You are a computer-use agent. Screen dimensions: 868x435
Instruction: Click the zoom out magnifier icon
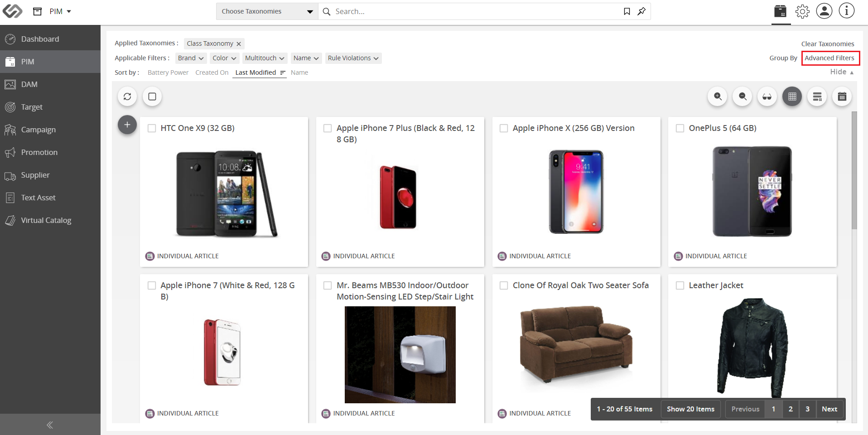pos(743,97)
